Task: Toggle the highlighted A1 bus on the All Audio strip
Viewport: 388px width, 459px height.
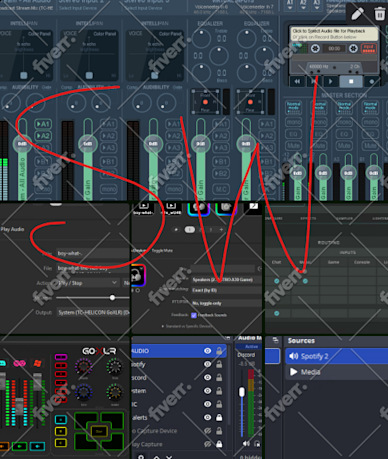Action: pyautogui.click(x=43, y=124)
